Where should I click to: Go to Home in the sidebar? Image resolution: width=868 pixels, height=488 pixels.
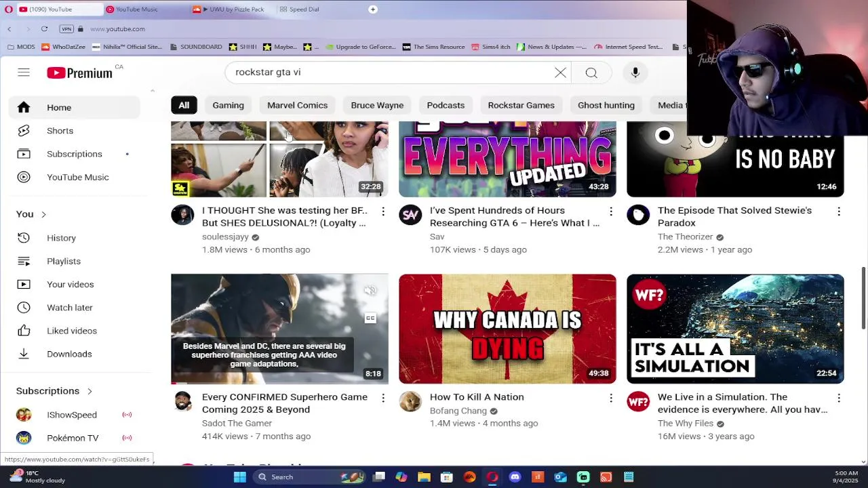tap(75, 107)
